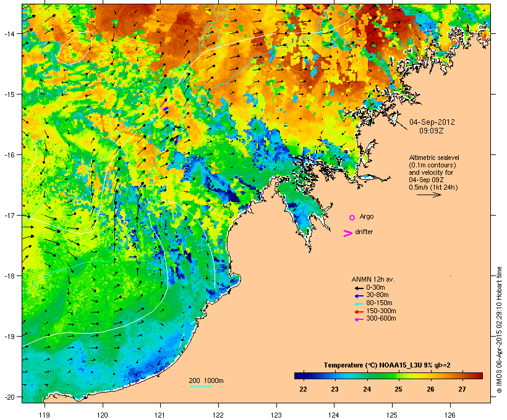
Task: Click the latitude axis label -17
Action: (9, 215)
